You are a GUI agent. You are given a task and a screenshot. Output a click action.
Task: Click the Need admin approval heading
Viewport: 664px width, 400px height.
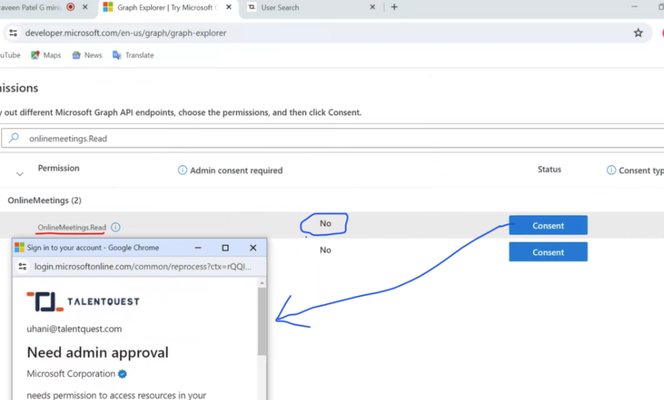[x=97, y=353]
